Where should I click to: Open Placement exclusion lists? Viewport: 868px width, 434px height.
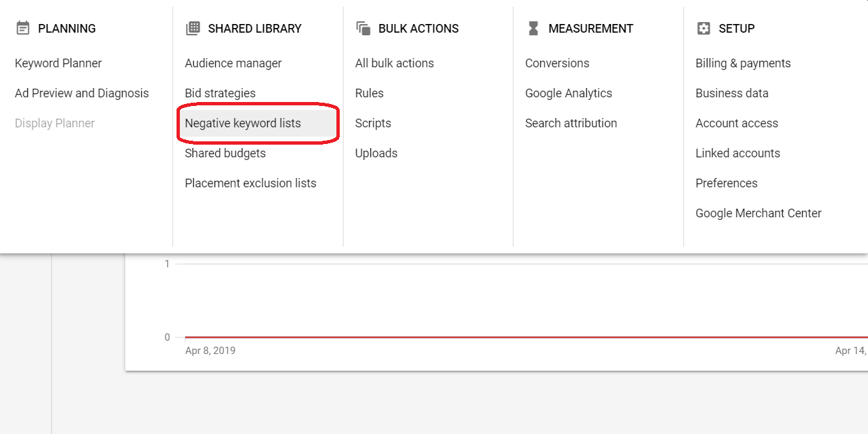[250, 183]
